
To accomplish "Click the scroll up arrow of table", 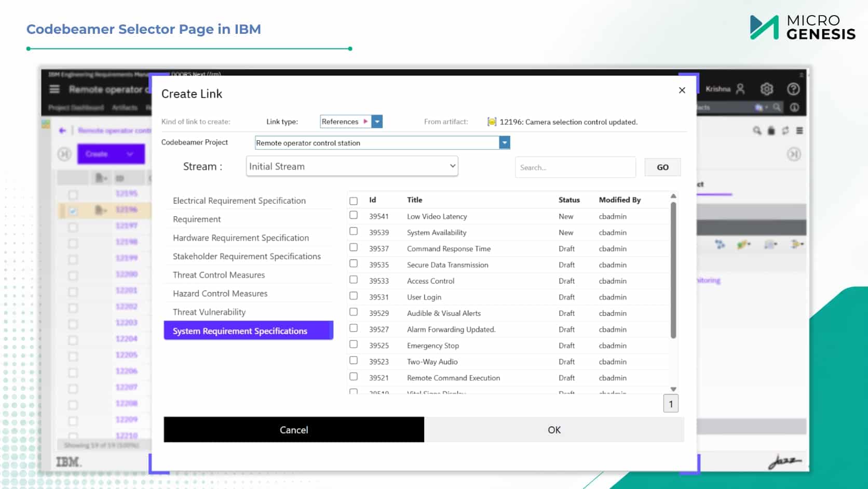I will click(673, 196).
